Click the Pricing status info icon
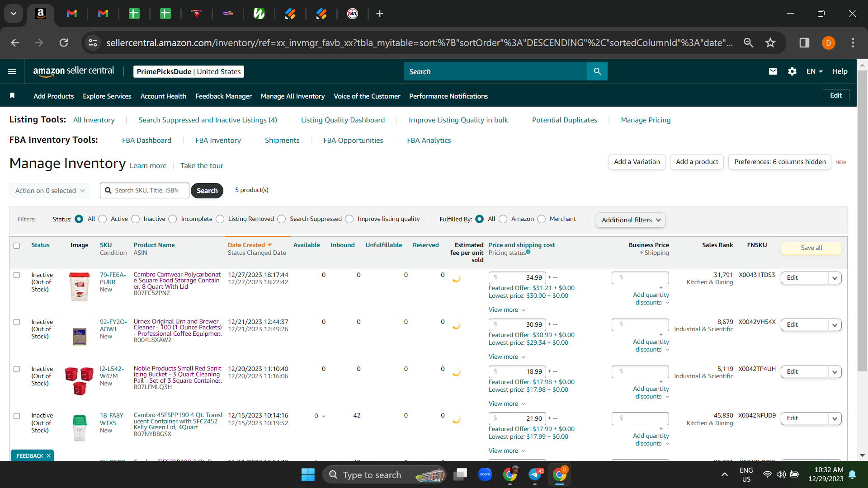Screen dimensions: 868x488 point(528,252)
